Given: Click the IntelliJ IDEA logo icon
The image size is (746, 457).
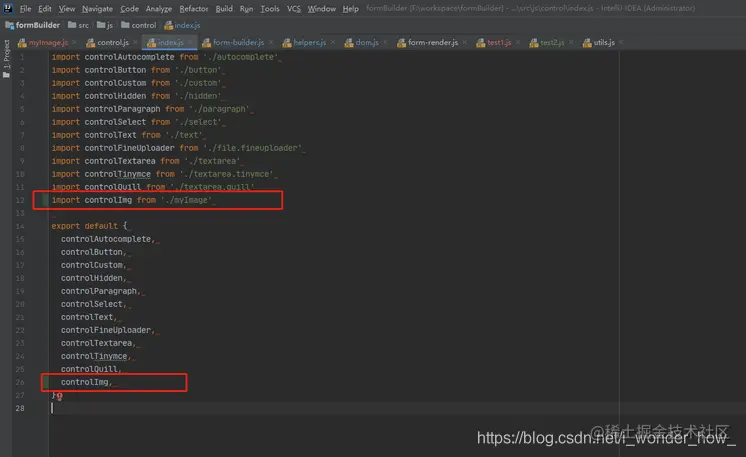Looking at the screenshot, I should click(x=8, y=8).
